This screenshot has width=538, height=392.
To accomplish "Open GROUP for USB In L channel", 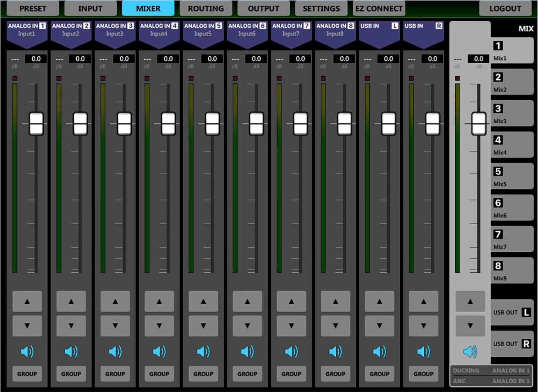I will tap(379, 374).
